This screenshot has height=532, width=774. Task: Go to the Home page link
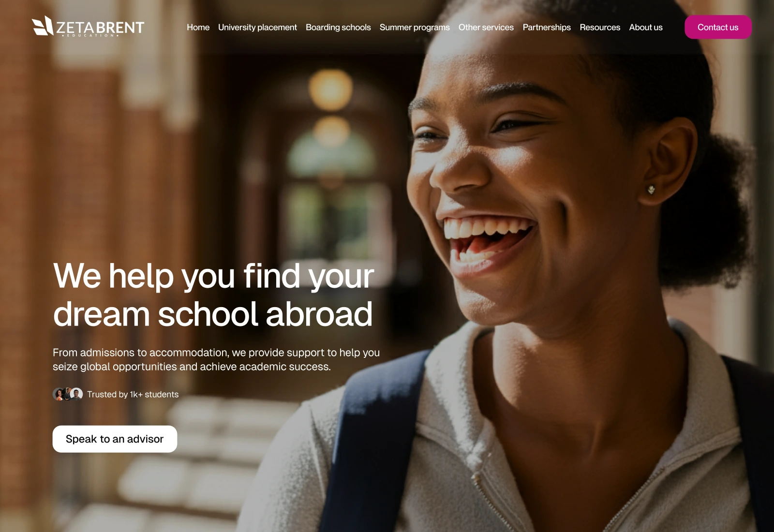pos(198,28)
